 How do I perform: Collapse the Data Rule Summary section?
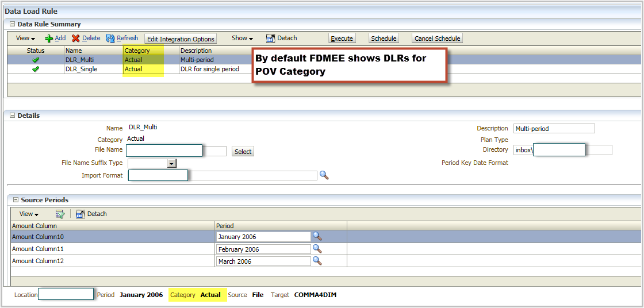pos(12,24)
